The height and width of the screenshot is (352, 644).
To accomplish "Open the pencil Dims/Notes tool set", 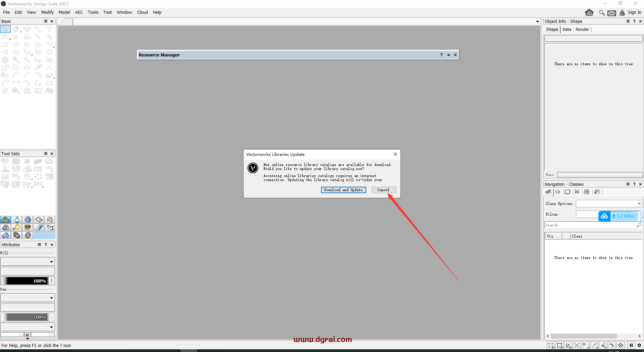I will (x=39, y=227).
